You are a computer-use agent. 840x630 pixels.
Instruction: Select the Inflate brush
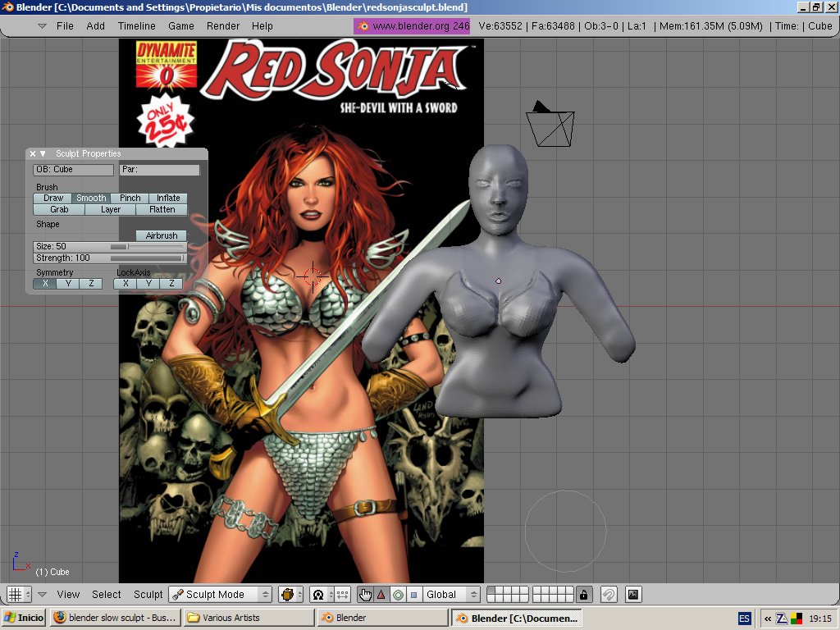(168, 199)
